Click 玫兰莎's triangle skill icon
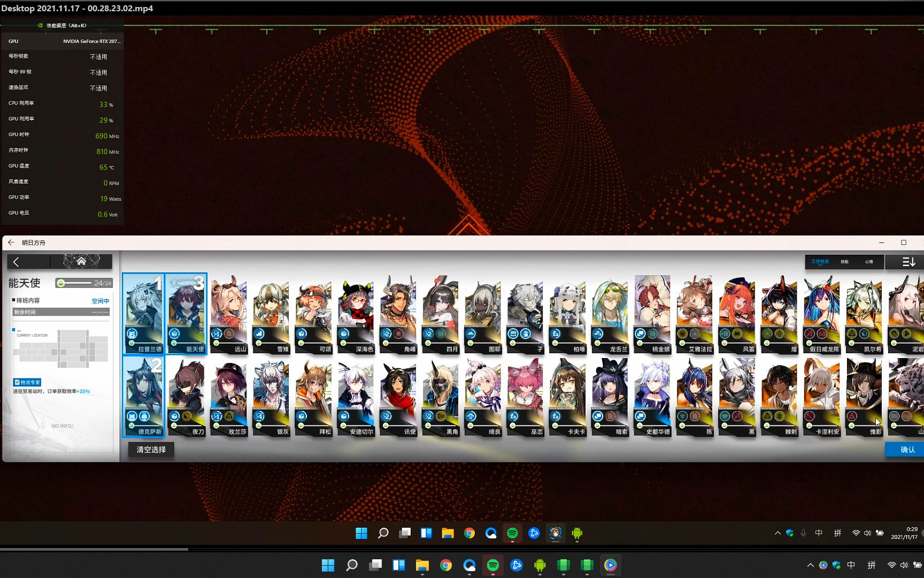 (229, 416)
